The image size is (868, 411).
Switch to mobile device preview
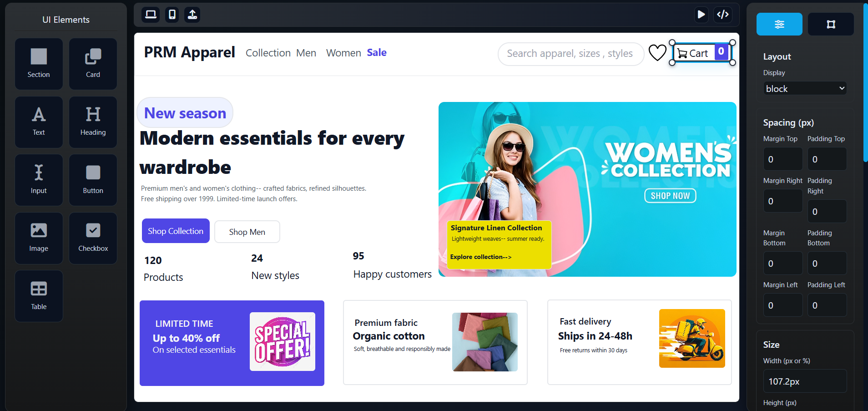click(x=172, y=15)
